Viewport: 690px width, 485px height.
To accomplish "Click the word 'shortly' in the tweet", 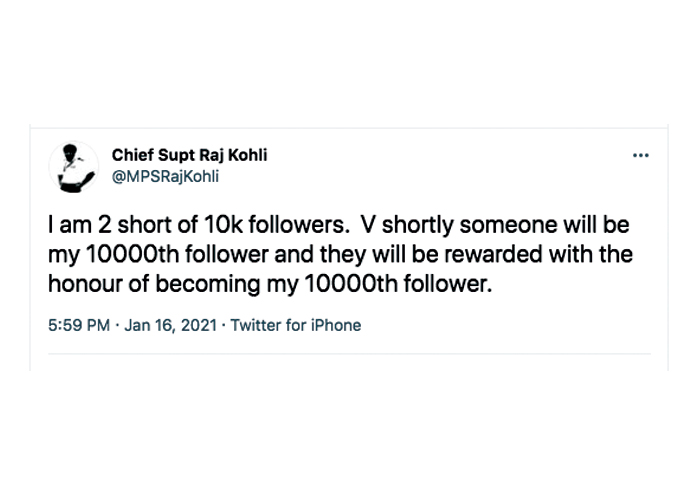I will [x=418, y=225].
